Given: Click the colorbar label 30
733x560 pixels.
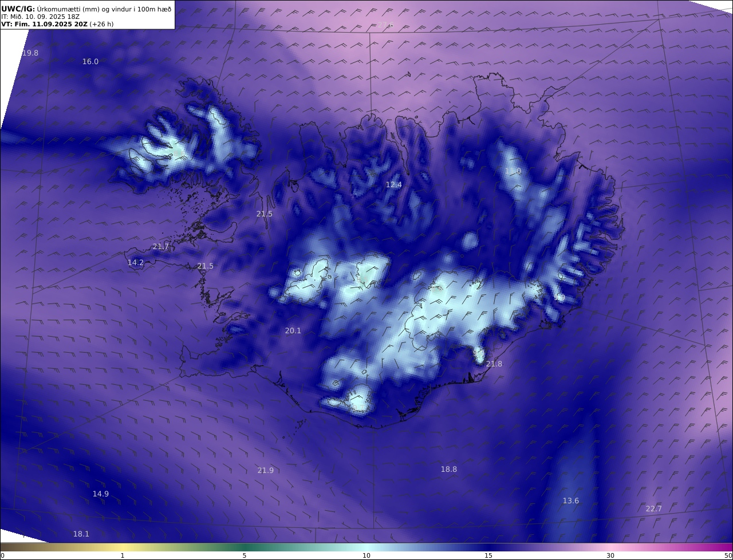Looking at the screenshot, I should coord(610,555).
